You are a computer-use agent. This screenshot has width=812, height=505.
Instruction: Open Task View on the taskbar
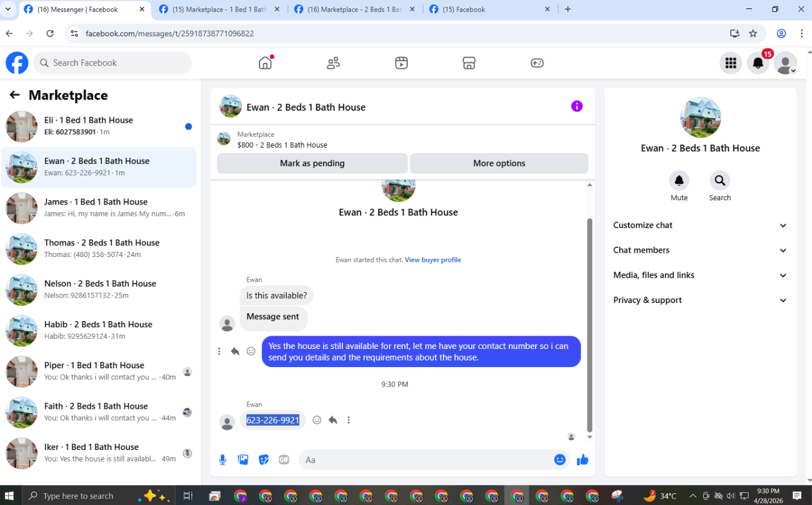click(x=188, y=496)
